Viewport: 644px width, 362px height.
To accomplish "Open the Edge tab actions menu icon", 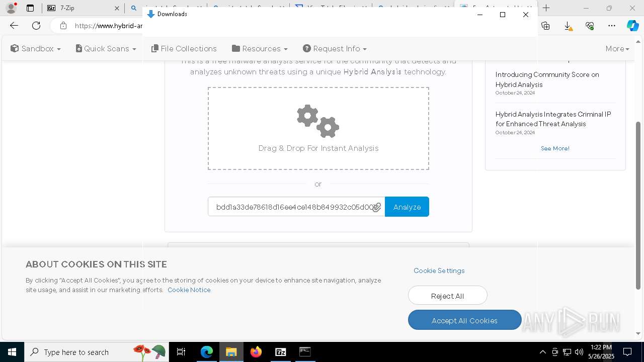I will pos(30,8).
